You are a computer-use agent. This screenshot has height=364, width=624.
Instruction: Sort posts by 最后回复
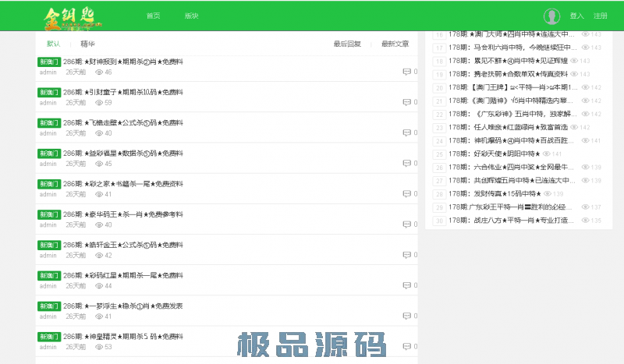pyautogui.click(x=347, y=44)
